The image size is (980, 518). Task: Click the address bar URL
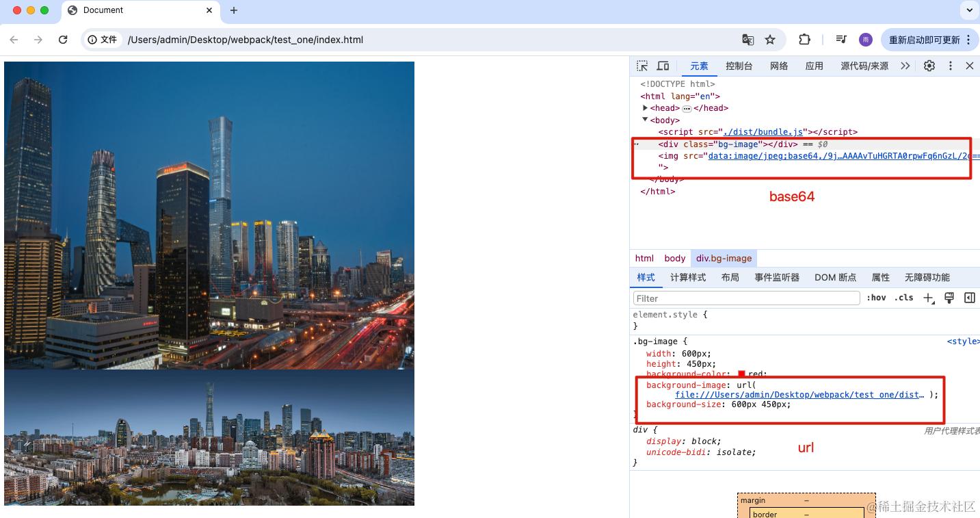click(x=246, y=40)
